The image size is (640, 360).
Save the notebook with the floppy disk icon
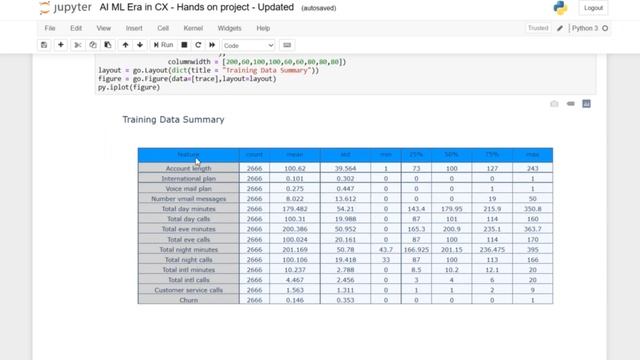pos(44,45)
